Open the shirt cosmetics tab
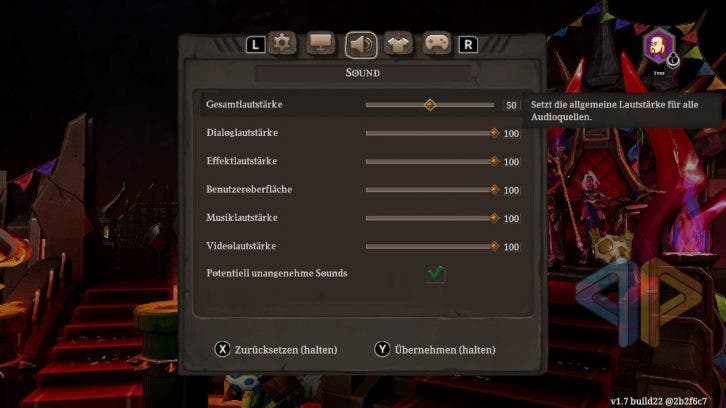 click(398, 44)
